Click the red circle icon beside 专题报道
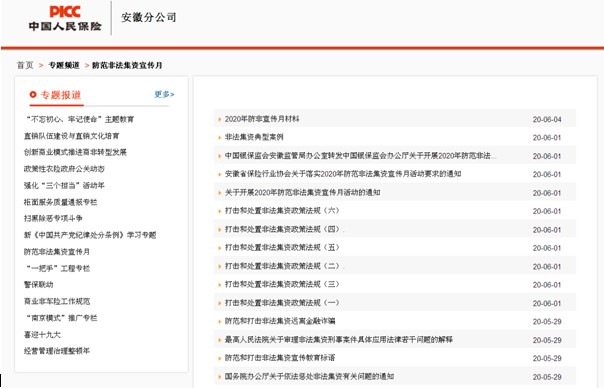Screen dimensions: 604x390 point(33,94)
